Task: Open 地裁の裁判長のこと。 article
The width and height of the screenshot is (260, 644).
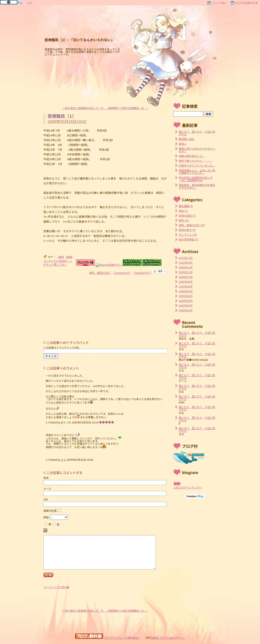Action: (192, 156)
